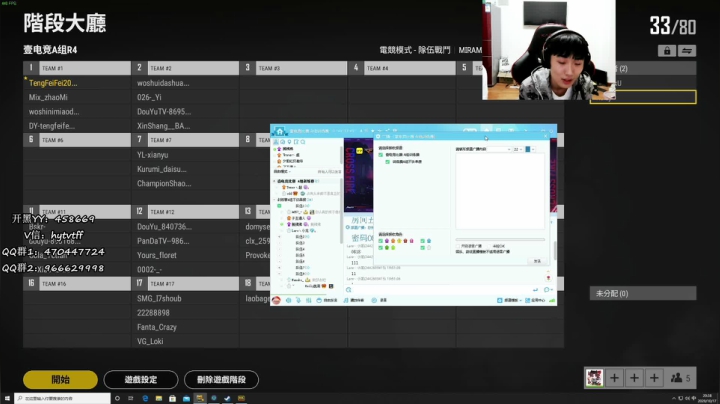This screenshot has width=720, height=404.
Task: Click the first YY sidebar toolbar icon
Action: point(276,142)
